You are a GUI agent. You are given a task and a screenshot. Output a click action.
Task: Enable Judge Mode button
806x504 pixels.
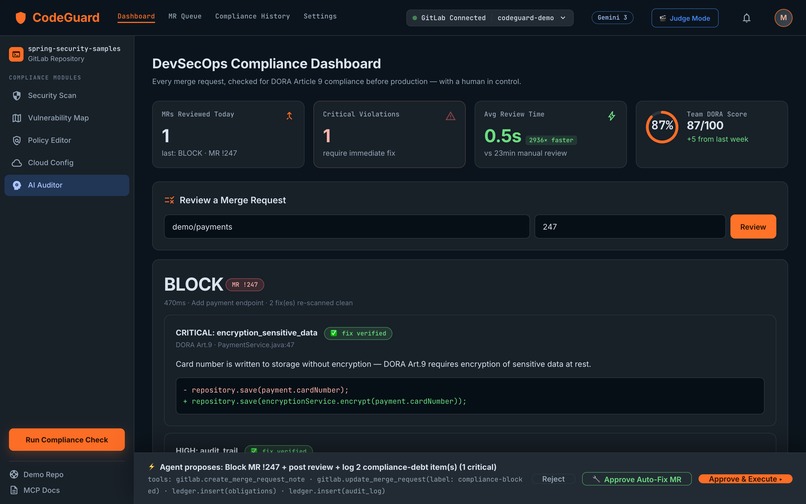coord(685,18)
